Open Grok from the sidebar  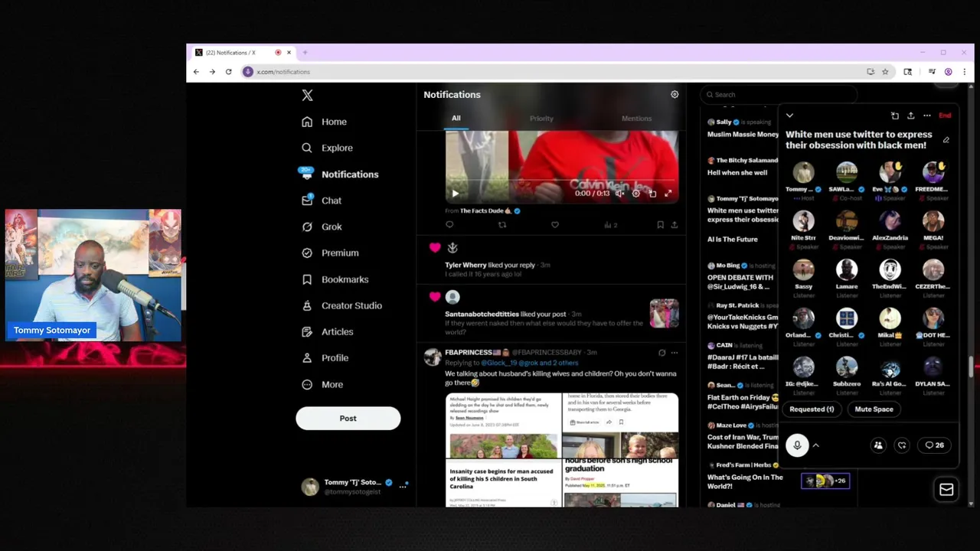(322, 227)
